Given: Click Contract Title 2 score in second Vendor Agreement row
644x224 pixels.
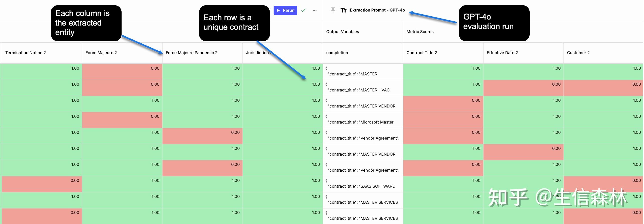Looking at the screenshot, I should click(443, 168).
